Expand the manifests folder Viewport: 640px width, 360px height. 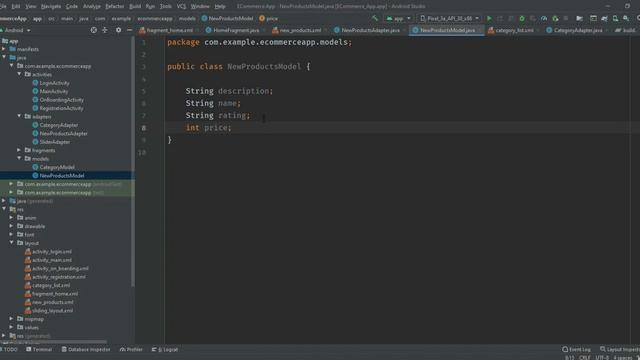tap(4, 49)
